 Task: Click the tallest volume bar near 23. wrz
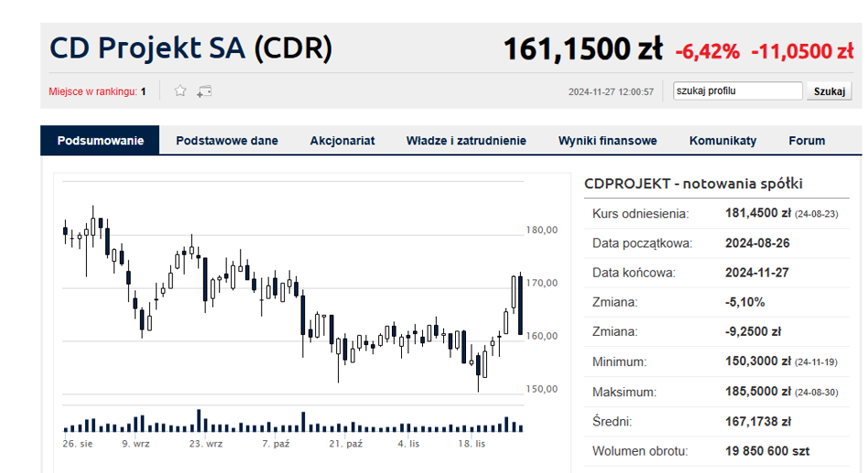click(199, 421)
